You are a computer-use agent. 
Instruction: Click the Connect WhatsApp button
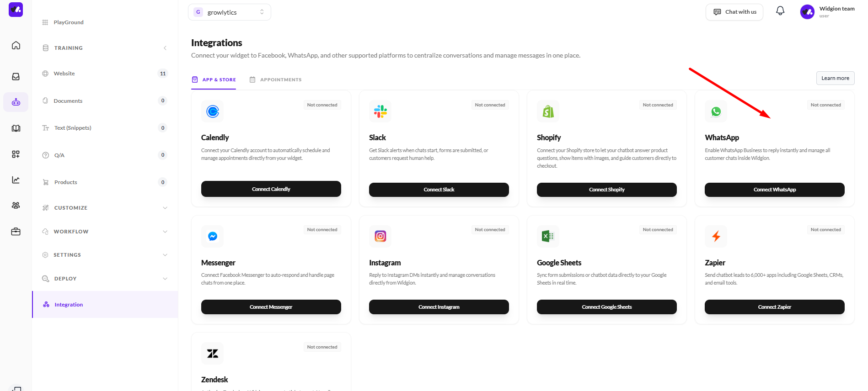774,190
